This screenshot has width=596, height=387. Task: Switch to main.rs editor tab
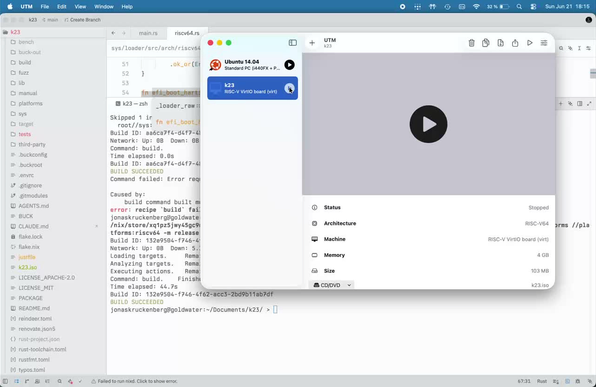click(x=148, y=33)
